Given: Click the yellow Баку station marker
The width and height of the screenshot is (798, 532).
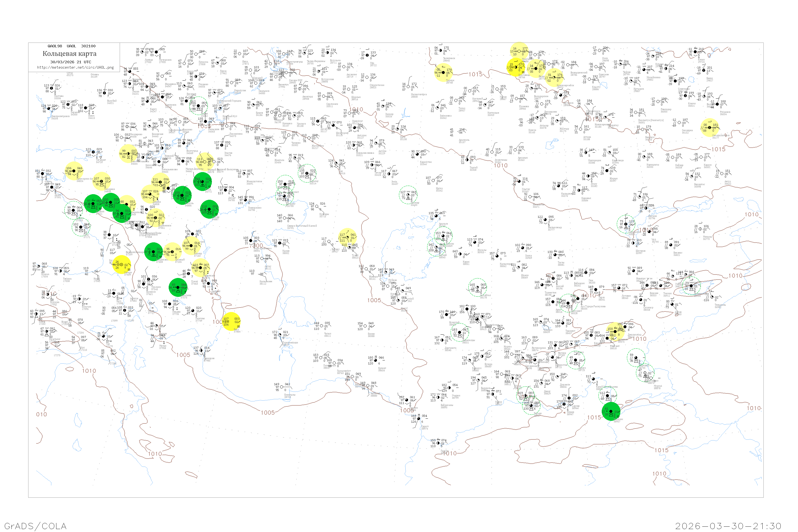Looking at the screenshot, I should click(x=231, y=321).
